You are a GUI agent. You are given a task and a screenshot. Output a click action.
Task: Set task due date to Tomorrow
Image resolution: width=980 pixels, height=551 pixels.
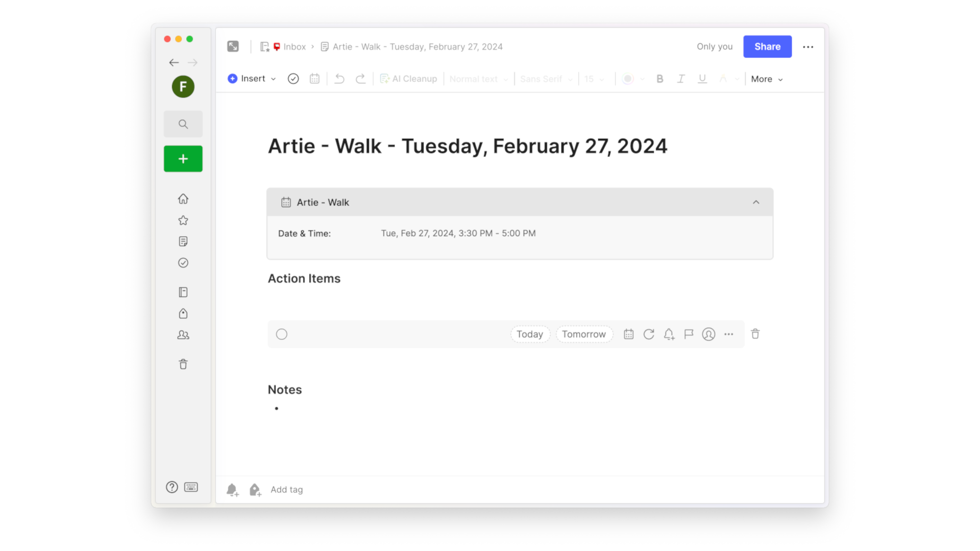[x=583, y=334]
